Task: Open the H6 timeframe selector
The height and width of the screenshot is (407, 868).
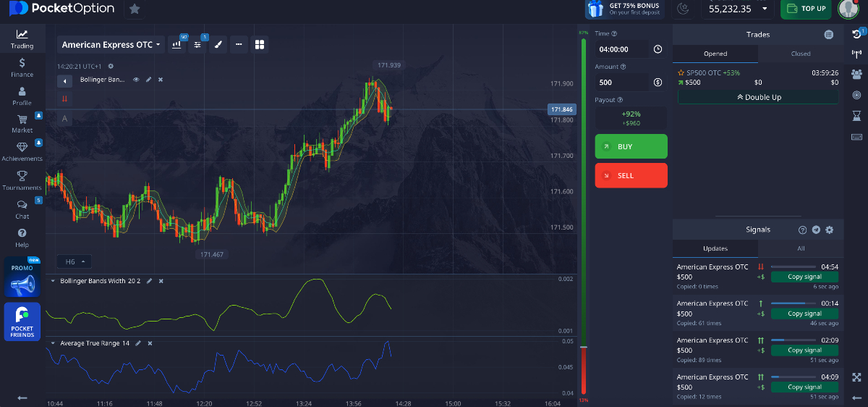Action: (x=75, y=261)
